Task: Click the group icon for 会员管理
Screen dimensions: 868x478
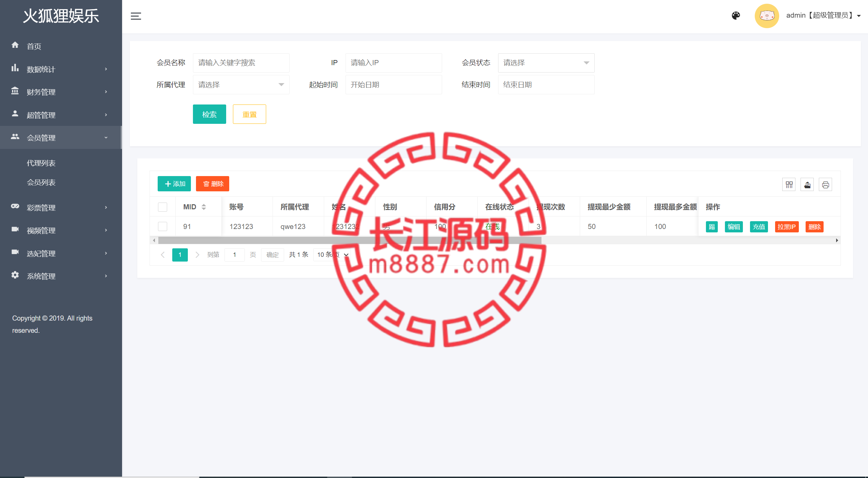Action: coord(15,136)
